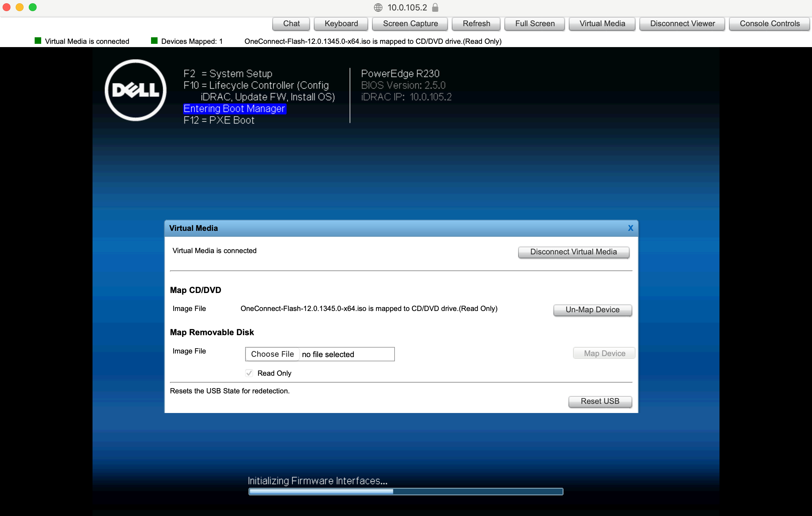Screen dimensions: 812x516
Task: Click 'F2 = System Setup' text
Action: pyautogui.click(x=228, y=74)
